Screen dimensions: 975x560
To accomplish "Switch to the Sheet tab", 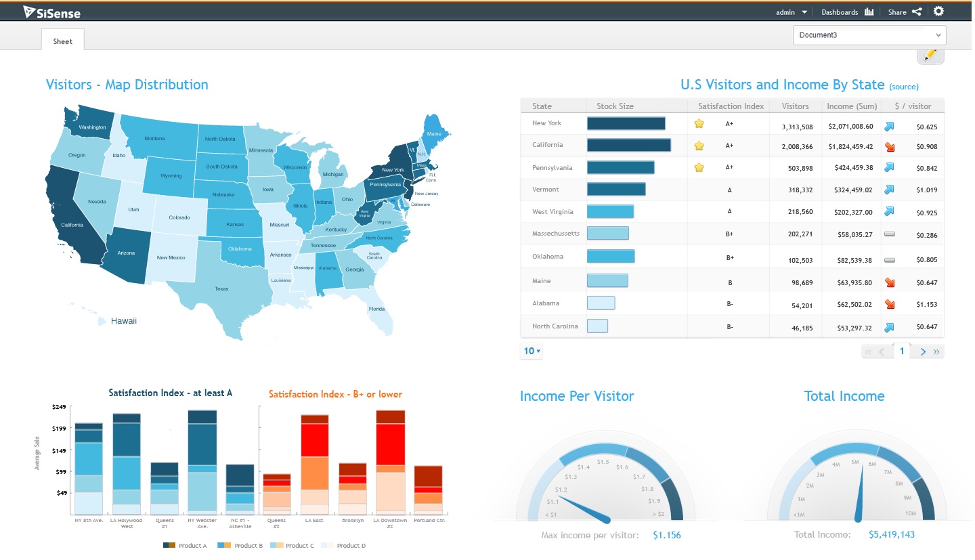I will coord(63,41).
